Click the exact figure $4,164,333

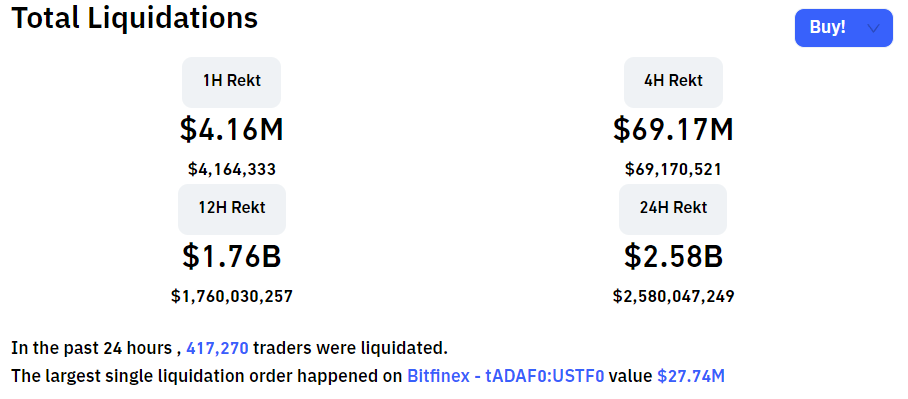click(x=232, y=170)
